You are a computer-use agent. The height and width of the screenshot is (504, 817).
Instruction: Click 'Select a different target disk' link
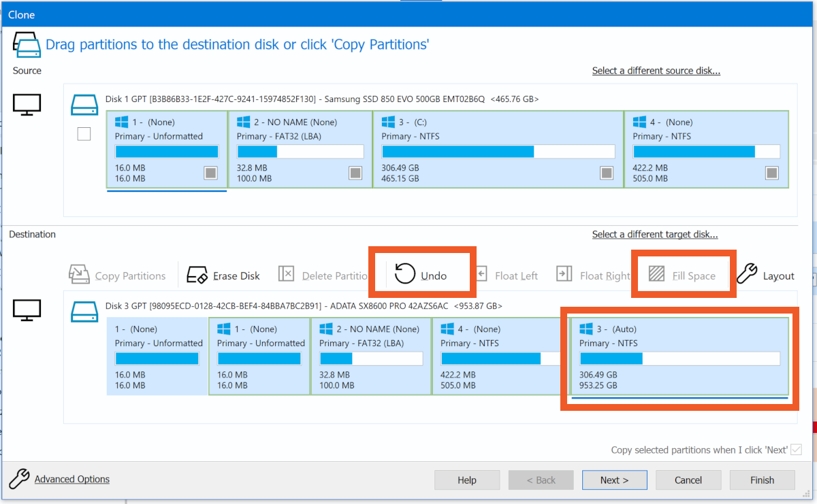(x=654, y=235)
